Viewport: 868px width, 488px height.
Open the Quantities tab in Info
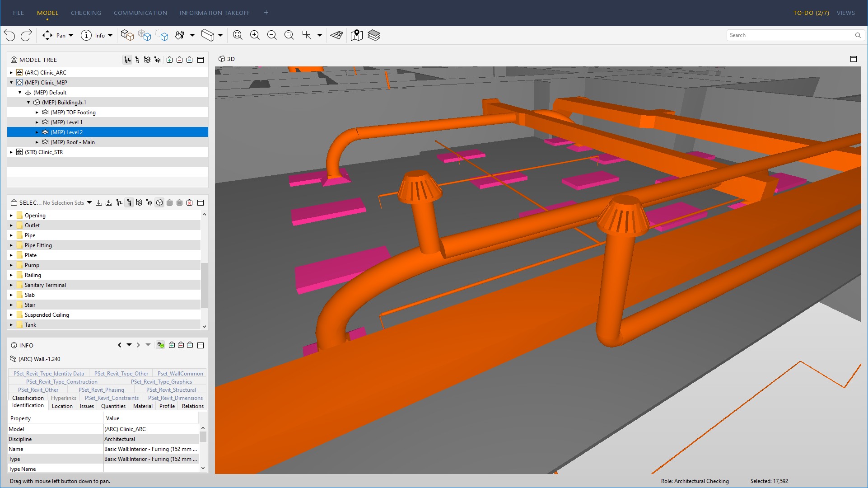[x=113, y=406]
